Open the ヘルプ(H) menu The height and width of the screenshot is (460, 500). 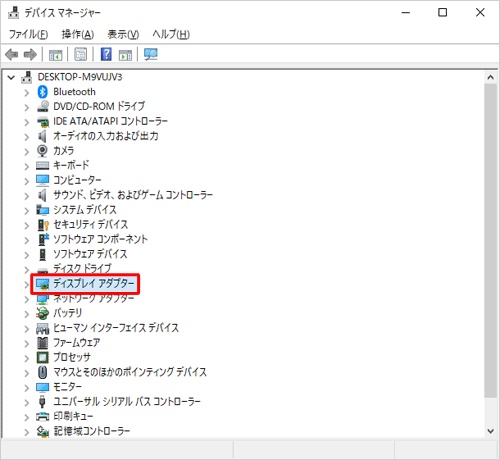click(x=171, y=34)
